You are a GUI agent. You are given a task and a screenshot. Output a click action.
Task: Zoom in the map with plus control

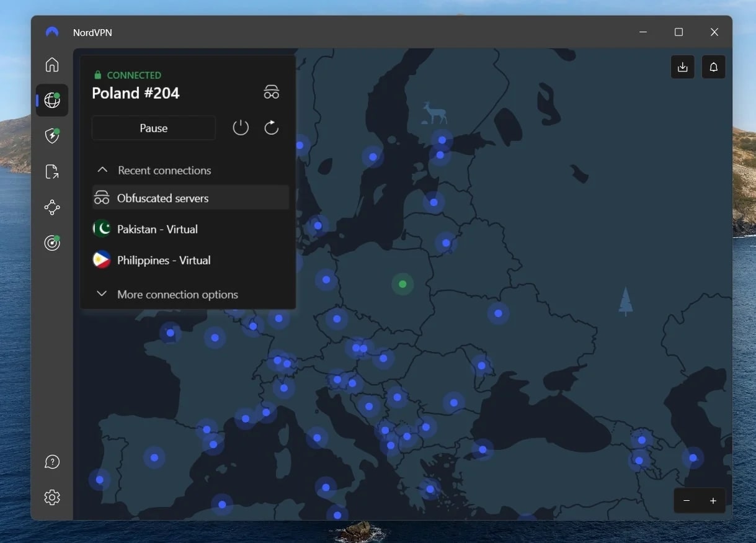713,500
